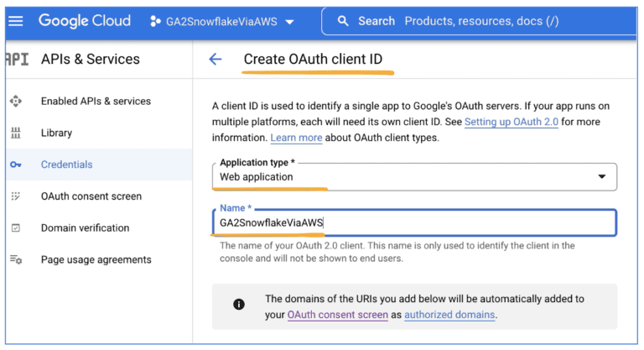Click the Enabled APIs & services icon
The image size is (644, 350).
pyautogui.click(x=16, y=102)
